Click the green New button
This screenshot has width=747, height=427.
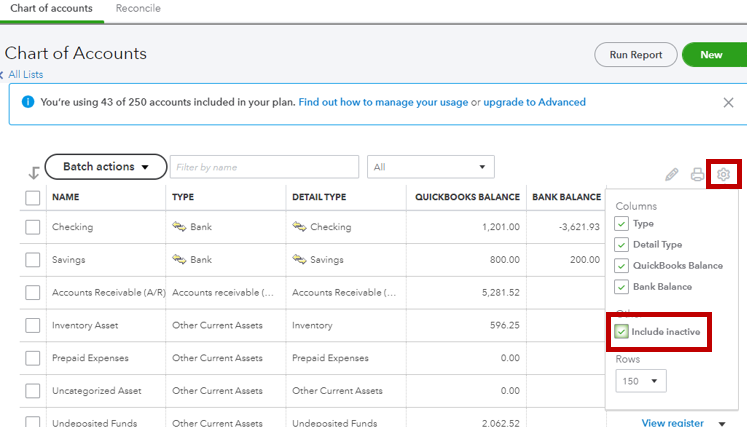[x=714, y=55]
